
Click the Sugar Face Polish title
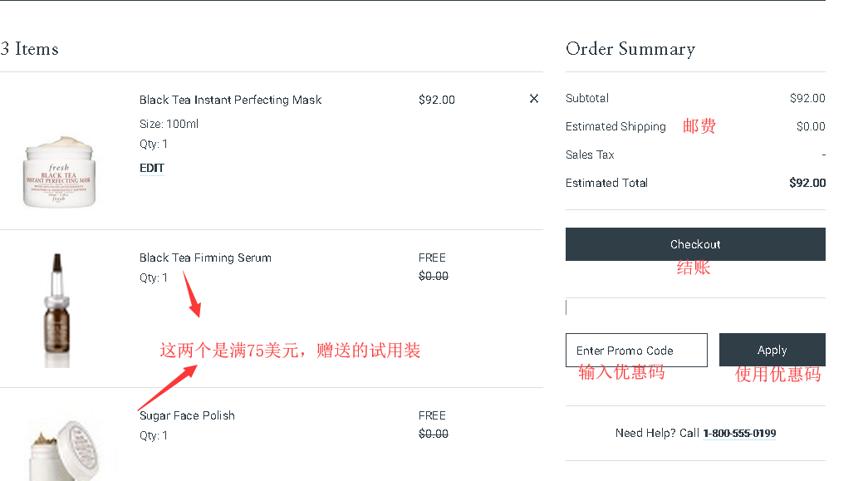coord(187,415)
